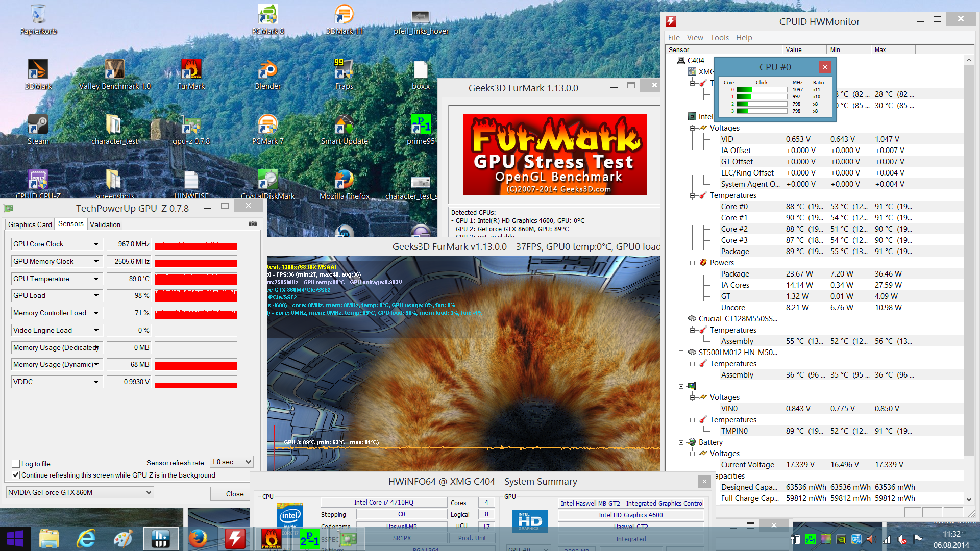Collapse the C404 root node in HWMonitor
980x551 pixels.
click(x=670, y=61)
